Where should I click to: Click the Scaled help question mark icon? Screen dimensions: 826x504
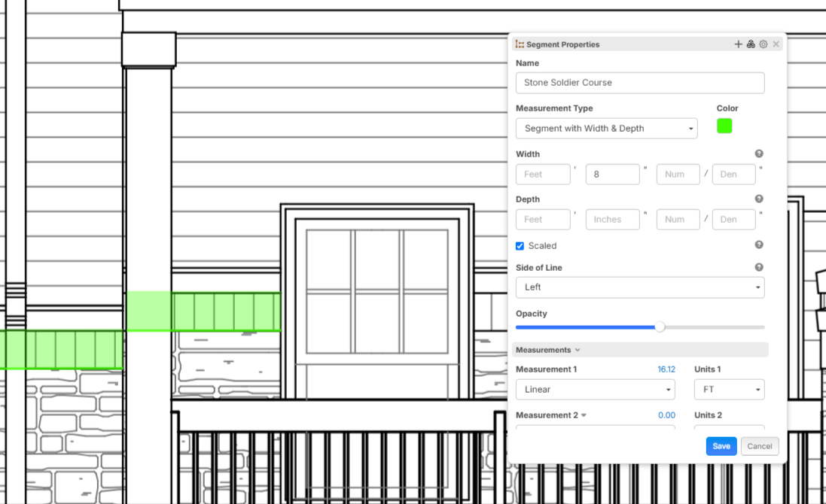point(759,244)
